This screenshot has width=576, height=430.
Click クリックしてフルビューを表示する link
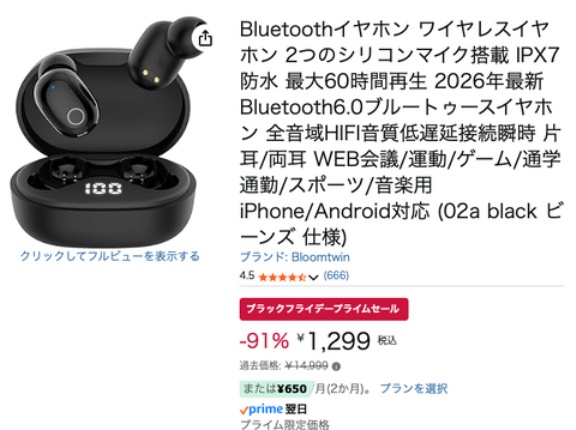click(x=110, y=256)
